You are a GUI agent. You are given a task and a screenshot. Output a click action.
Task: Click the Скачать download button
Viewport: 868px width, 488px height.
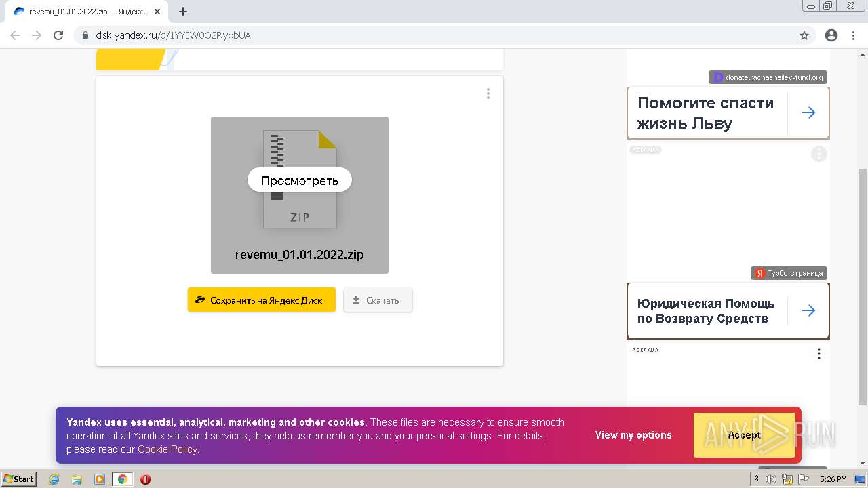[x=378, y=300]
